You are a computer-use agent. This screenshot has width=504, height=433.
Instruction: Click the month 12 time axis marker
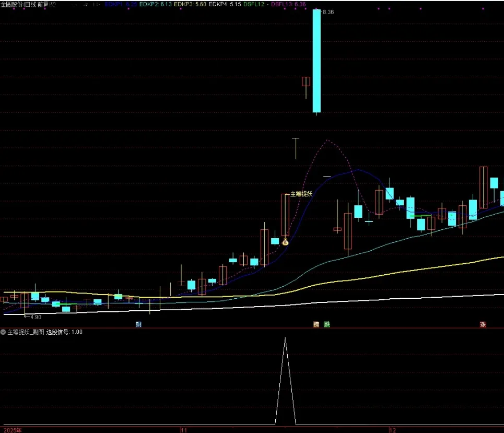[x=392, y=430]
